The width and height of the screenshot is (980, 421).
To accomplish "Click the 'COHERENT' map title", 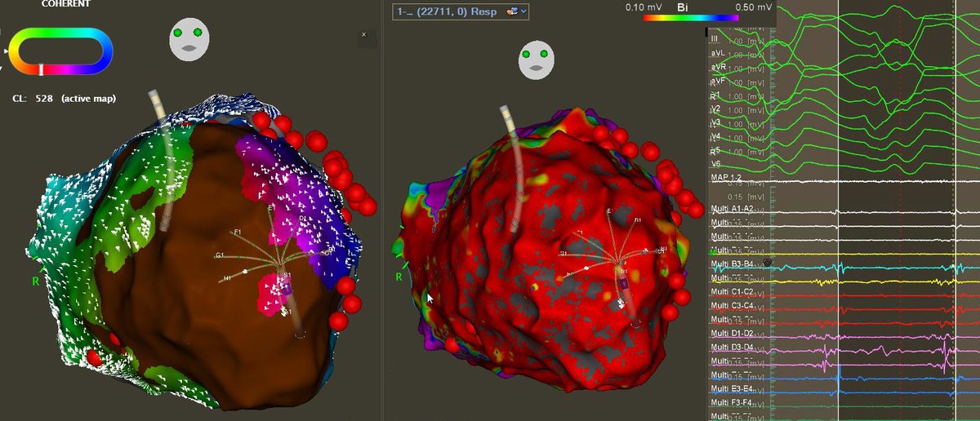I will (x=66, y=3).
